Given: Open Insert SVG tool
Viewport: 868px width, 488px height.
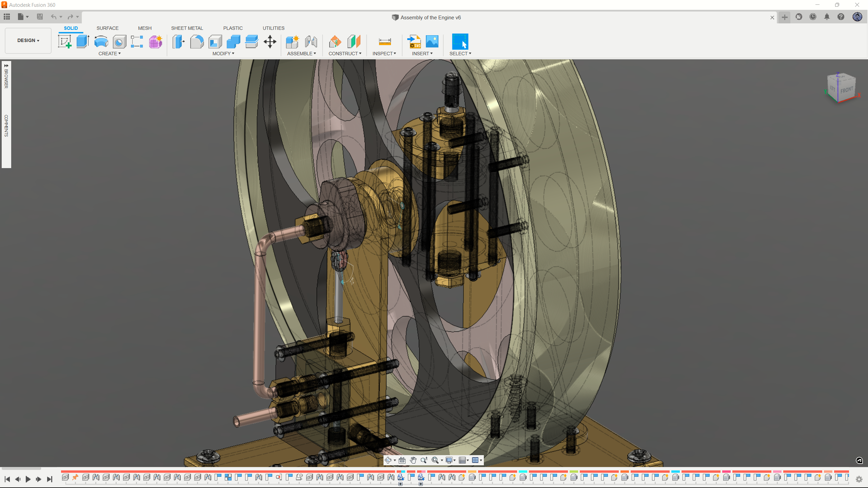Looking at the screenshot, I should click(x=414, y=42).
